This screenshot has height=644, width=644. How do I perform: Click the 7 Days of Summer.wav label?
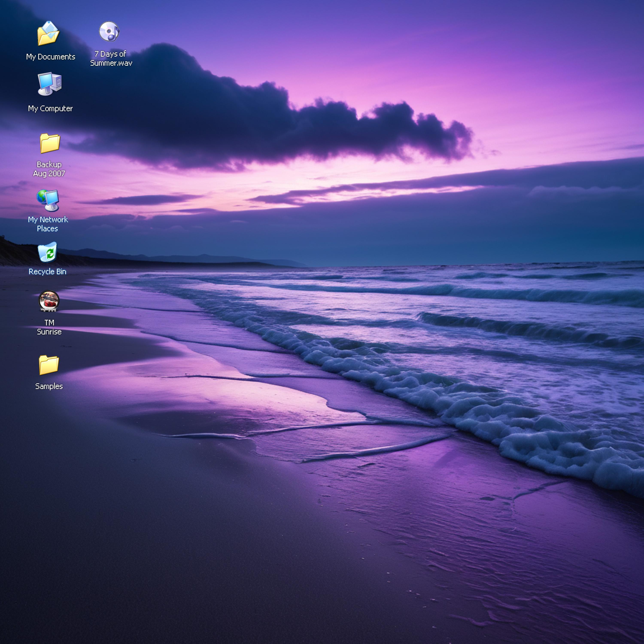coord(111,58)
